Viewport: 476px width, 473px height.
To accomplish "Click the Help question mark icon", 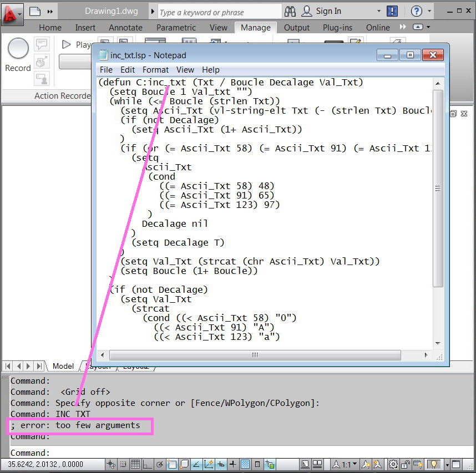I will pos(416,12).
